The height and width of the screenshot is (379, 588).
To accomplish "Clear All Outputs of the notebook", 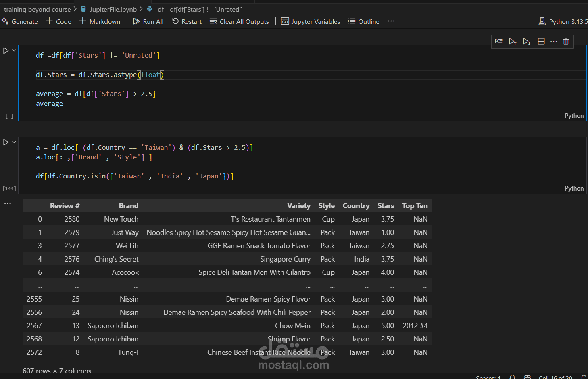I will click(x=240, y=21).
